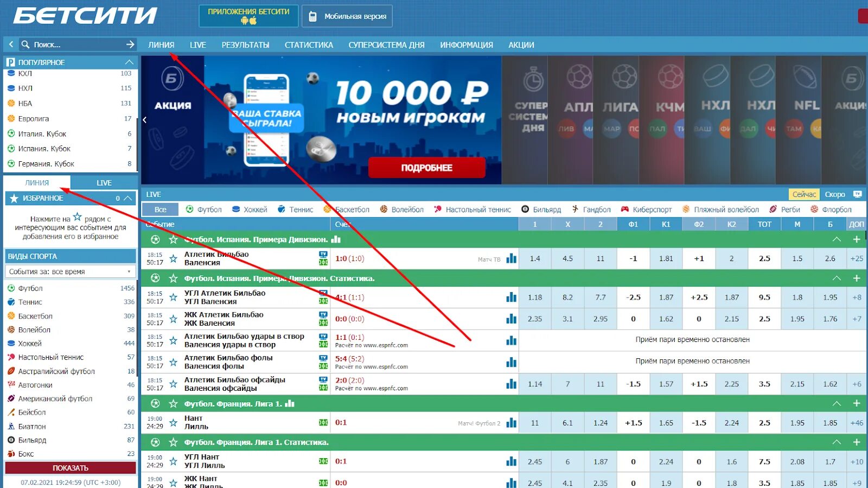Click the Android and Apple apps icon
The image size is (868, 488).
click(x=248, y=21)
